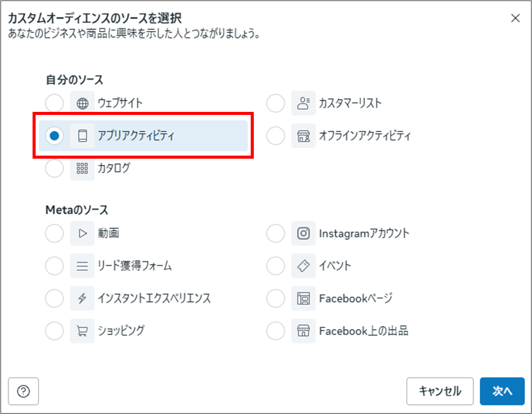Select the カスタマーリスト radio button

[276, 104]
